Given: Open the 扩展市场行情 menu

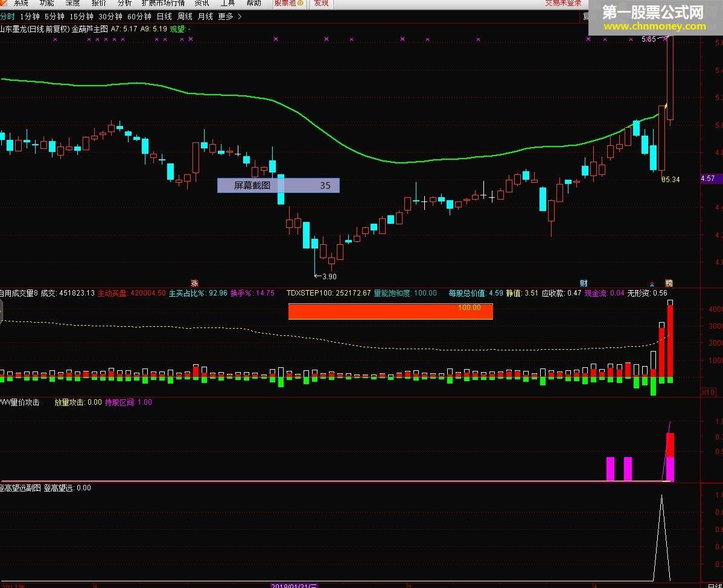Looking at the screenshot, I should (163, 3).
